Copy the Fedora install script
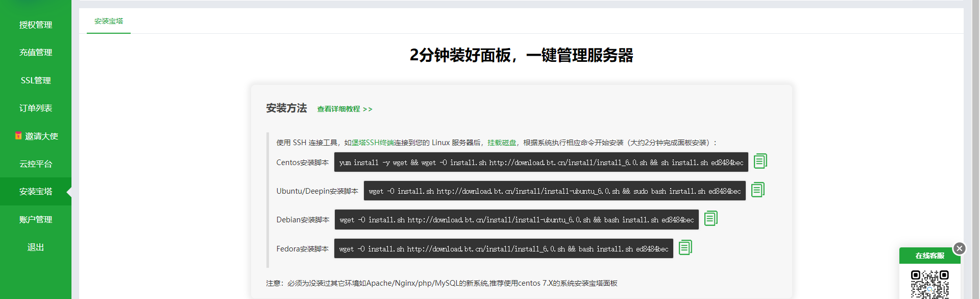This screenshot has width=980, height=299. click(685, 247)
